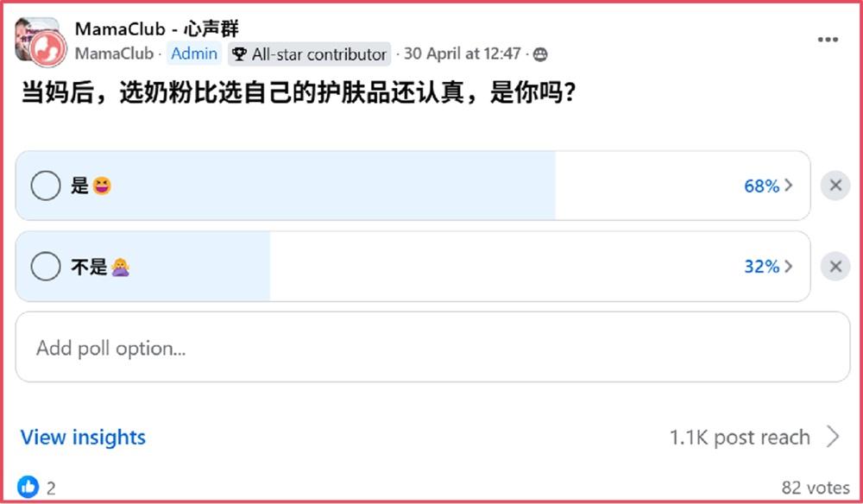Click the 是 option blue progress bar
This screenshot has width=863, height=504.
click(286, 186)
